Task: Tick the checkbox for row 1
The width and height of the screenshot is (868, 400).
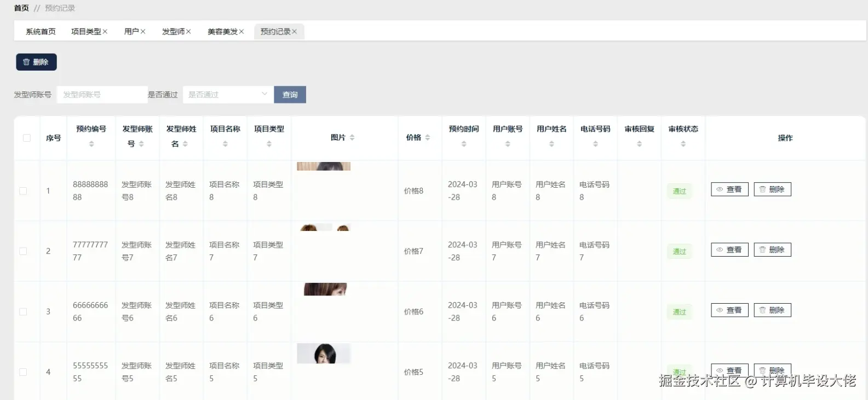Action: pyautogui.click(x=23, y=191)
